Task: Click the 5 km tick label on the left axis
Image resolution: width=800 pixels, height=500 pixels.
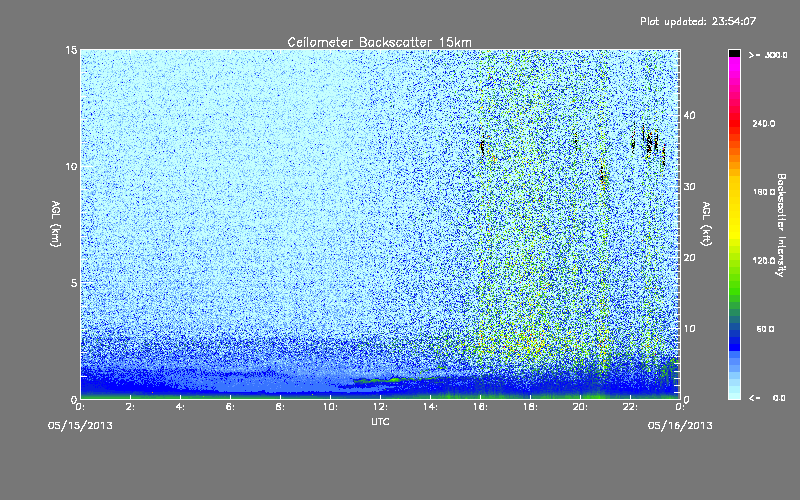Action: point(74,283)
